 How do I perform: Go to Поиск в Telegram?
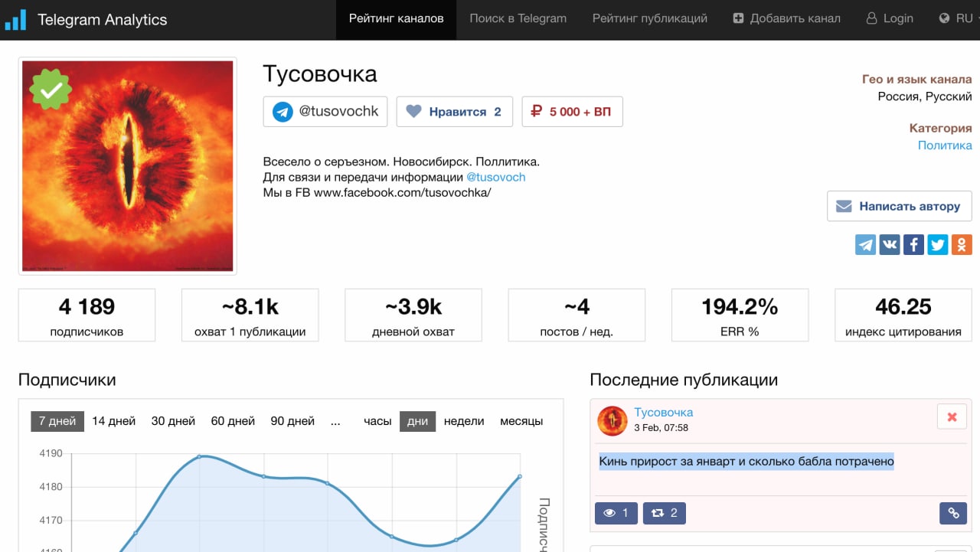tap(518, 18)
